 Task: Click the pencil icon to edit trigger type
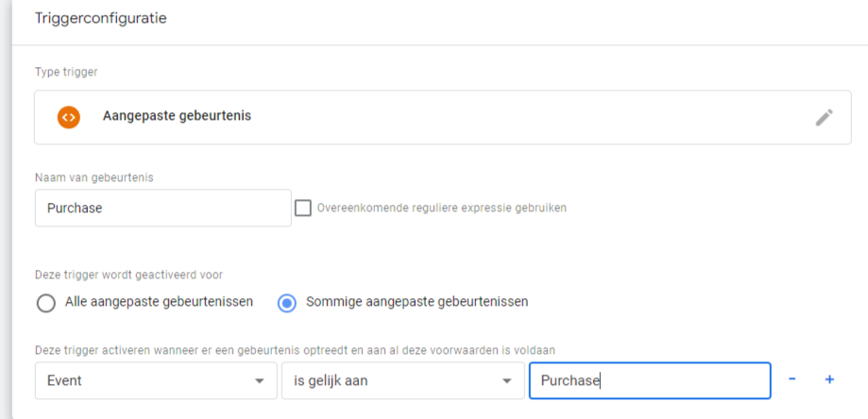click(824, 117)
